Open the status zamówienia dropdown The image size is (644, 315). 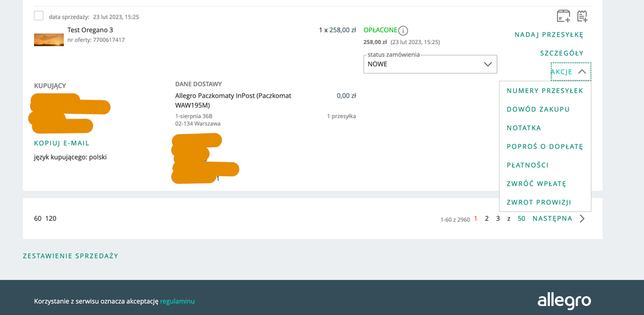(430, 65)
